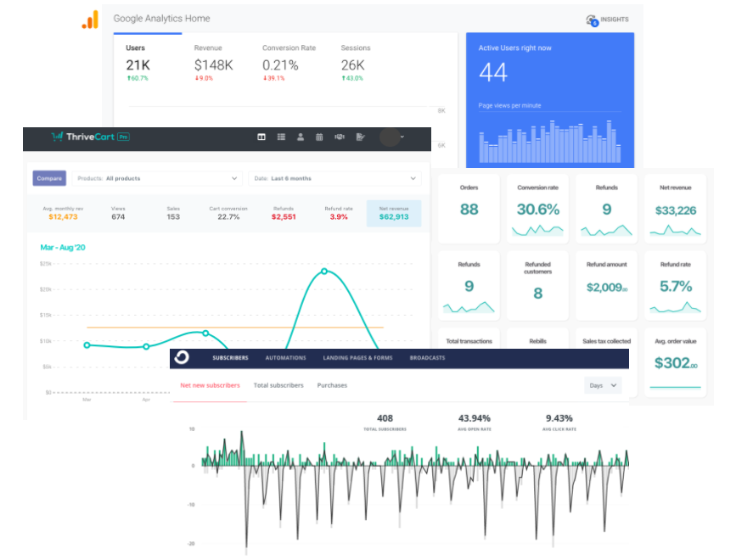This screenshot has width=753, height=560.
Task: Click the INSIGHTS link
Action: 615,20
